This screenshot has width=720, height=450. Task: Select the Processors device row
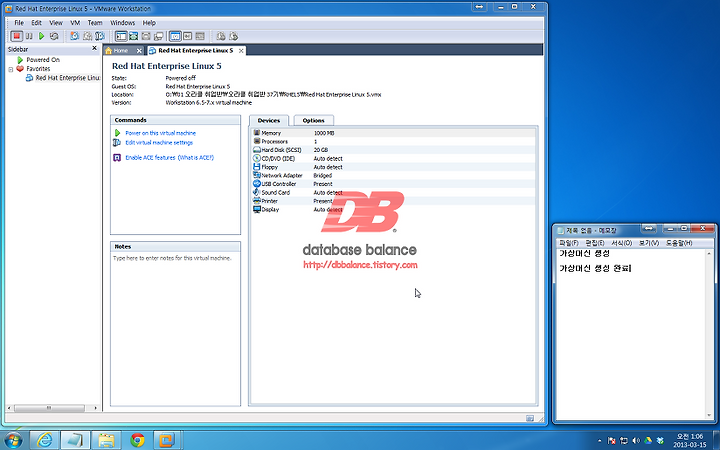[x=394, y=141]
